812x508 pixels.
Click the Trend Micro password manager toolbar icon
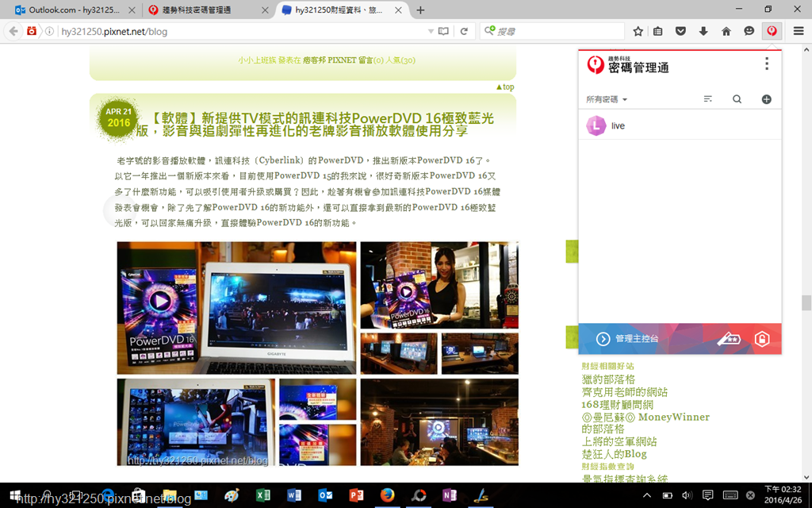(772, 31)
